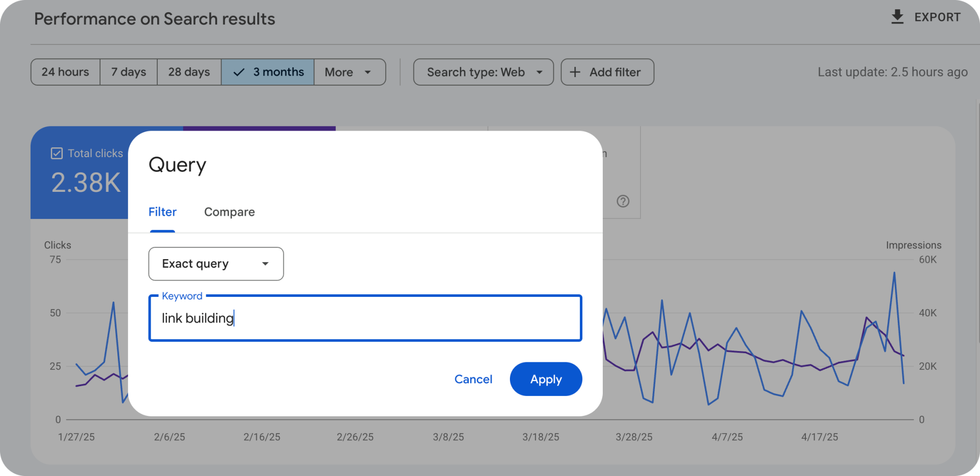
Task: Click the EXPORT label text
Action: pos(937,17)
